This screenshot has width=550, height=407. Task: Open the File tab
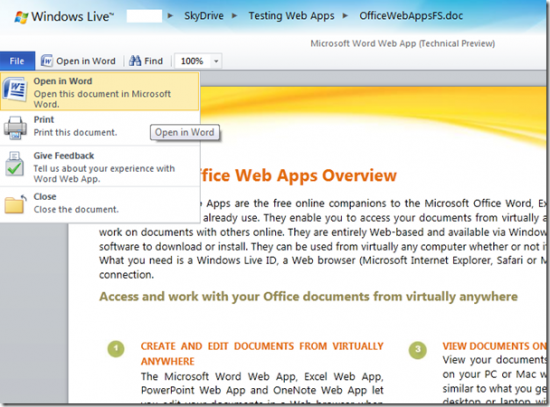coord(17,61)
